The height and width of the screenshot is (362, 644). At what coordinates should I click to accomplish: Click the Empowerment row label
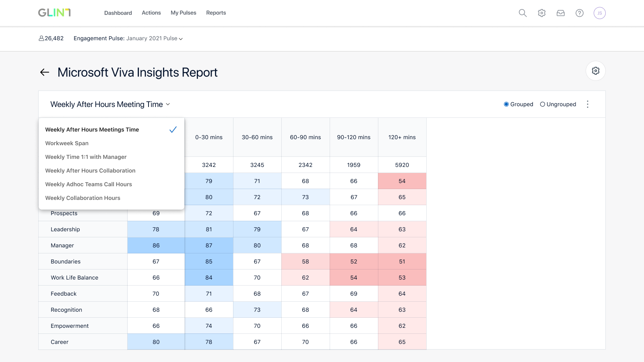coord(70,326)
